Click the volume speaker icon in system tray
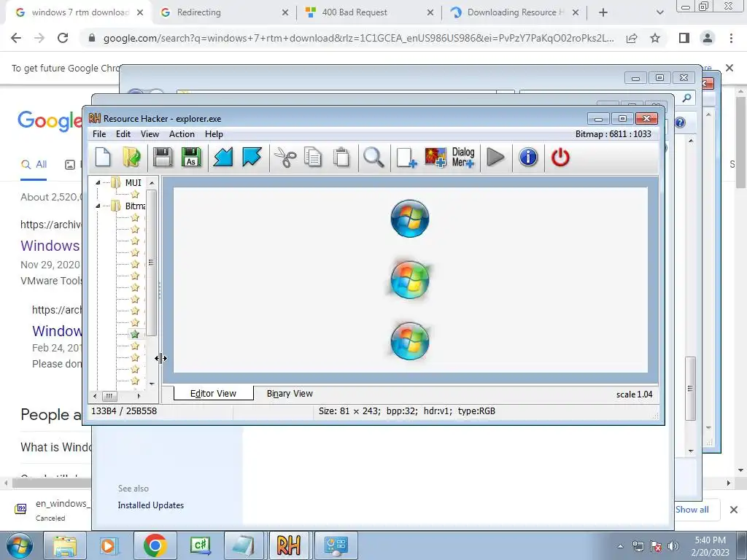The image size is (747, 560). click(x=673, y=545)
